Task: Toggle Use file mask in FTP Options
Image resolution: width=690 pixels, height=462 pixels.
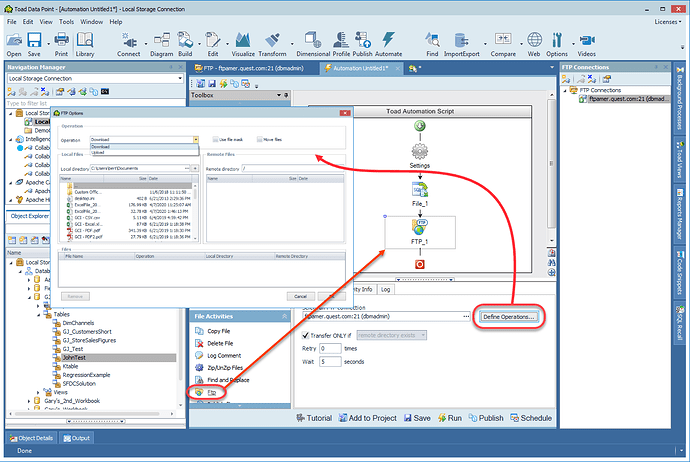Action: [x=215, y=139]
